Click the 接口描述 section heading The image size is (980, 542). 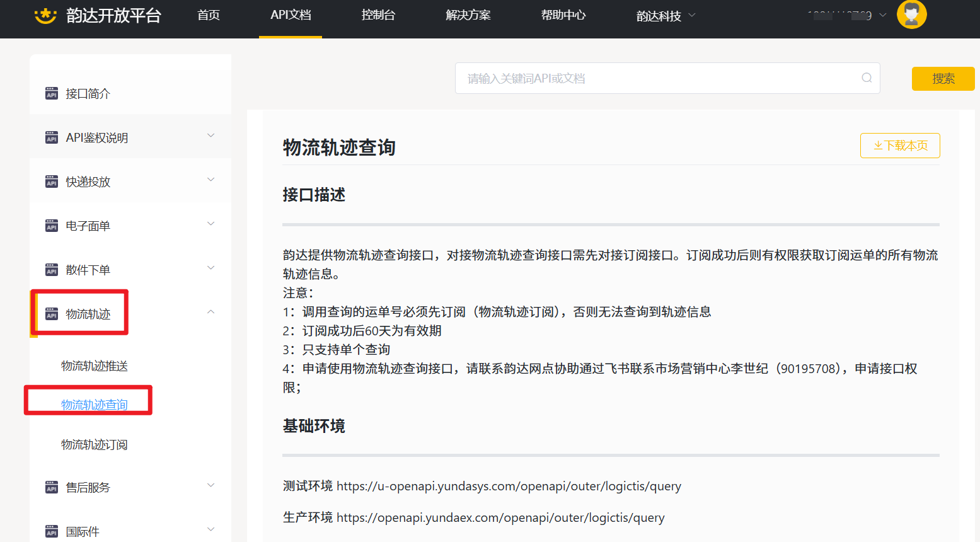click(314, 195)
